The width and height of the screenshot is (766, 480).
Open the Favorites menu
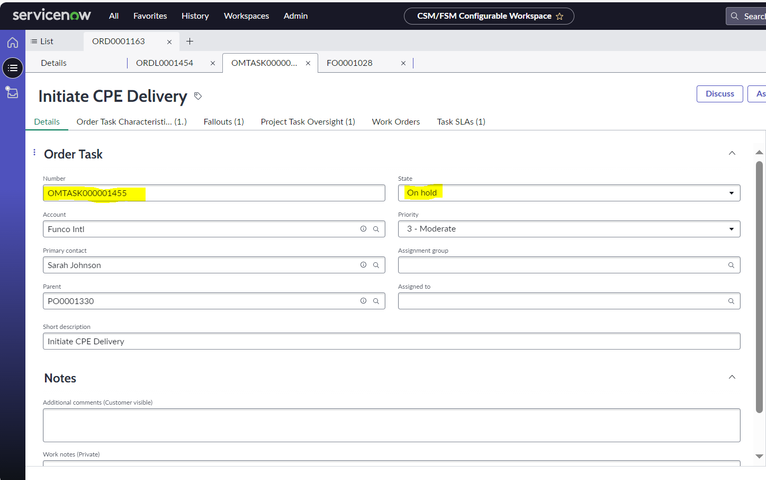click(x=150, y=16)
